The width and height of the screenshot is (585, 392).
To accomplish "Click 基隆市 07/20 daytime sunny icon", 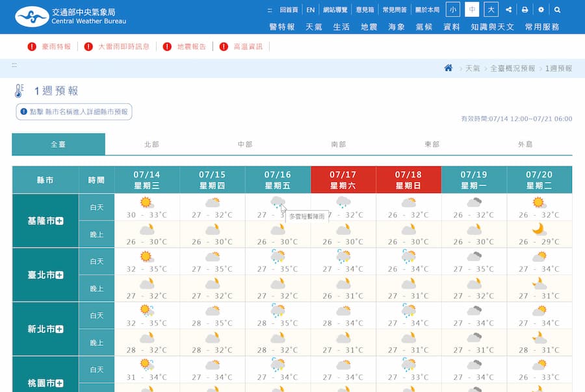I will tap(539, 203).
